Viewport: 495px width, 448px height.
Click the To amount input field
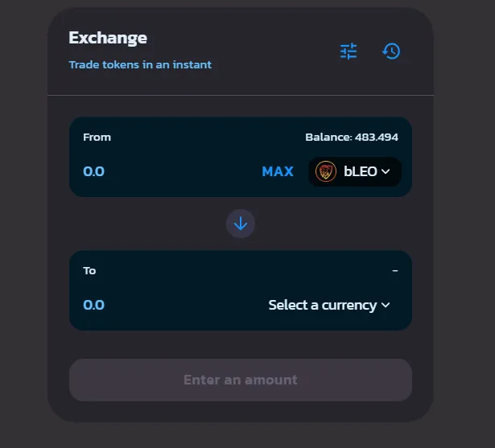[x=171, y=305]
